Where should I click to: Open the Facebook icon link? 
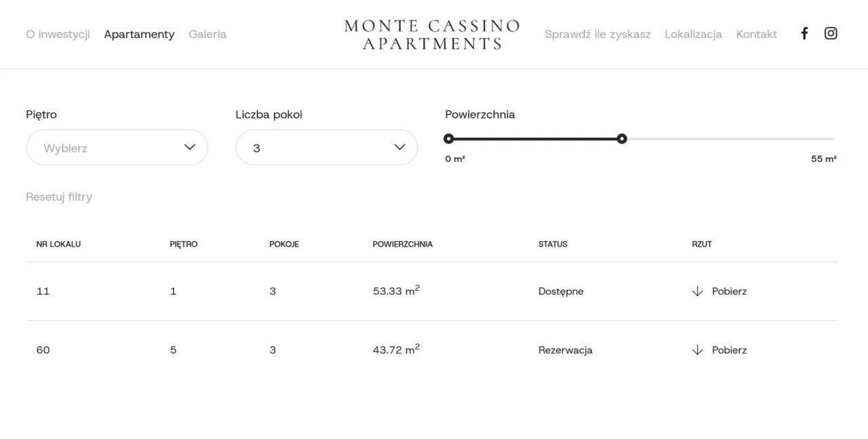point(804,33)
